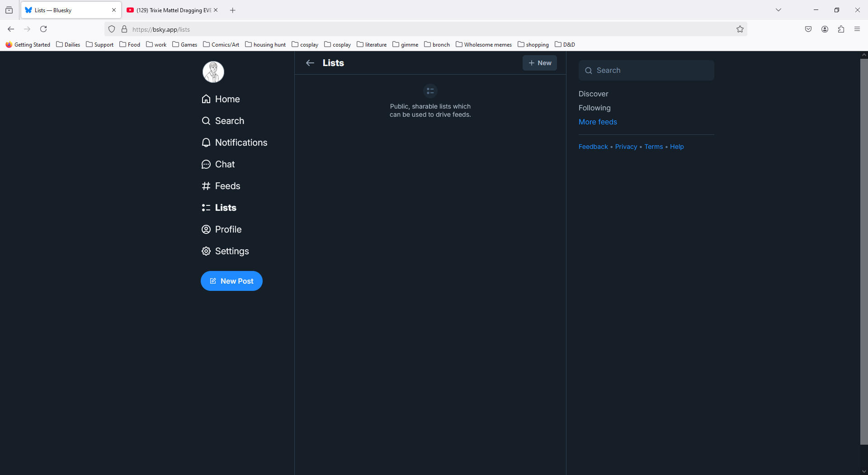Open Profile from the sidebar
The image size is (868, 475).
point(222,229)
